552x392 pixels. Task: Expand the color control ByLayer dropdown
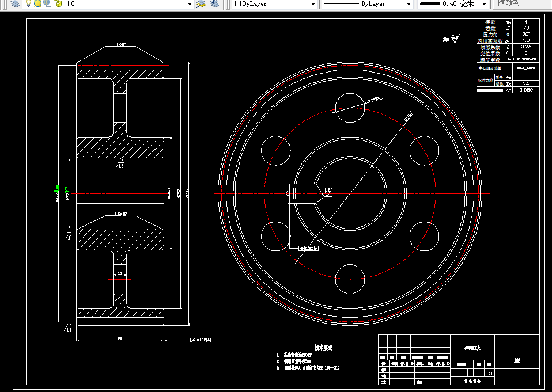(313, 4)
